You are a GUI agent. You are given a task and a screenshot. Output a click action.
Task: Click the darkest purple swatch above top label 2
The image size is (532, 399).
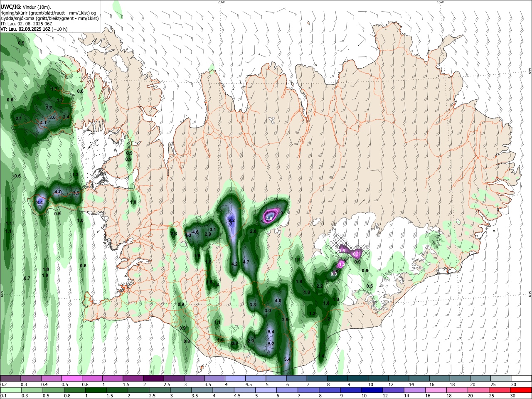click(x=153, y=378)
